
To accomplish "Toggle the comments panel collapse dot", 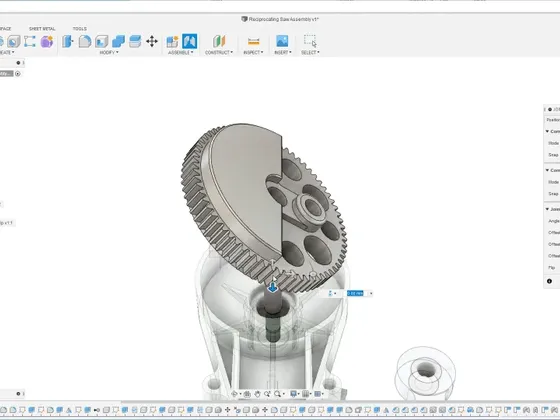I will [18, 394].
